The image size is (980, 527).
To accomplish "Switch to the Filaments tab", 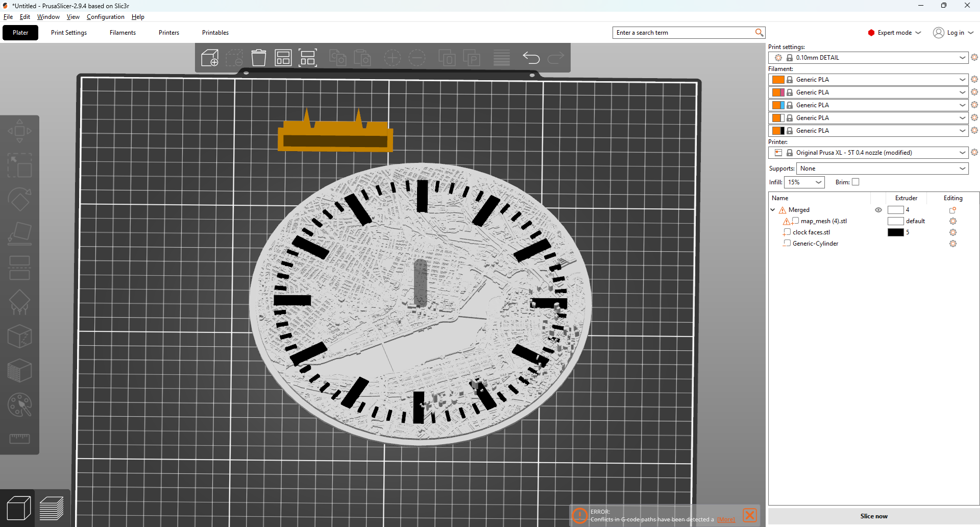I will [122, 33].
